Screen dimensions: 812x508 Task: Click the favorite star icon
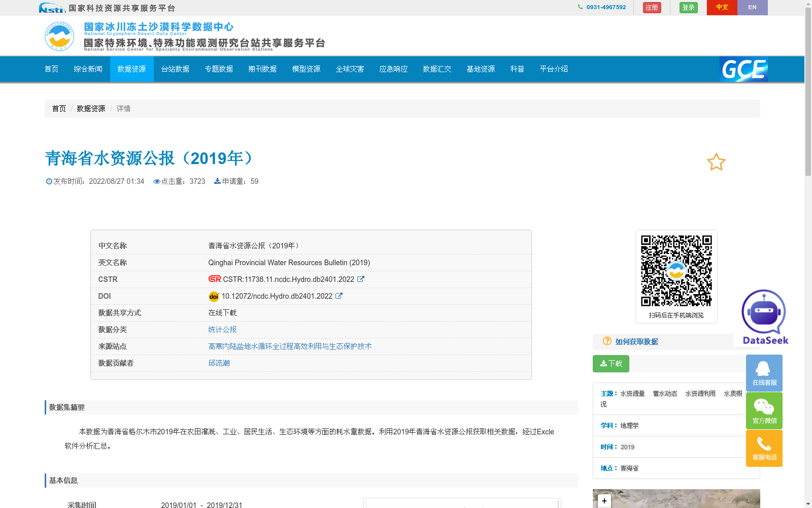(x=716, y=162)
